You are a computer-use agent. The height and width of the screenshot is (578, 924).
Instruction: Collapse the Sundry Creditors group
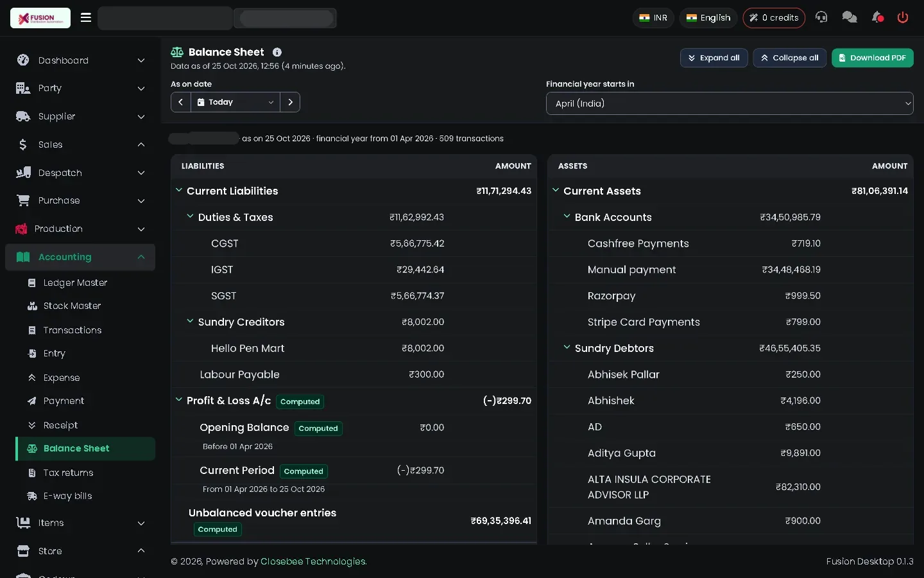pyautogui.click(x=190, y=321)
